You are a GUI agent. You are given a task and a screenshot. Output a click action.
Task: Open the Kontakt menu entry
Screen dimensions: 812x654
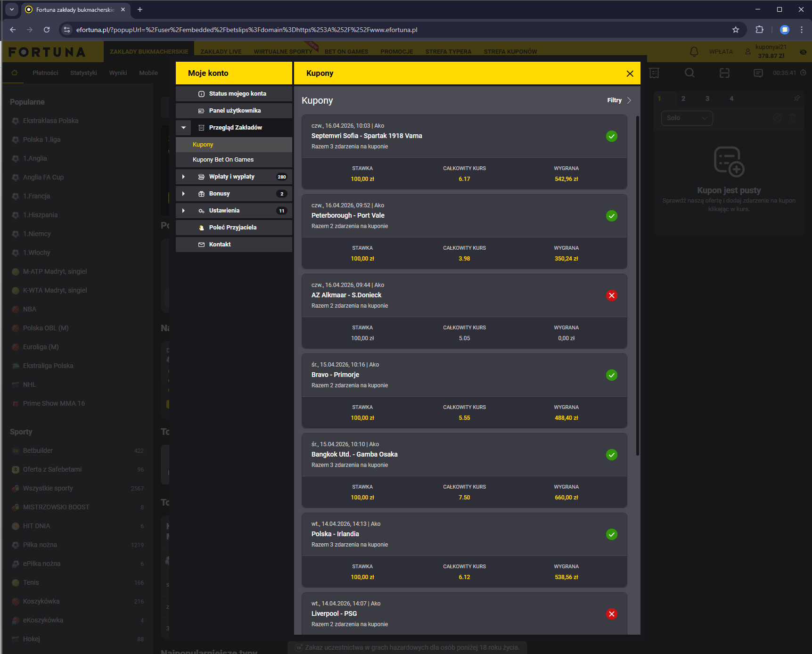pyautogui.click(x=234, y=245)
